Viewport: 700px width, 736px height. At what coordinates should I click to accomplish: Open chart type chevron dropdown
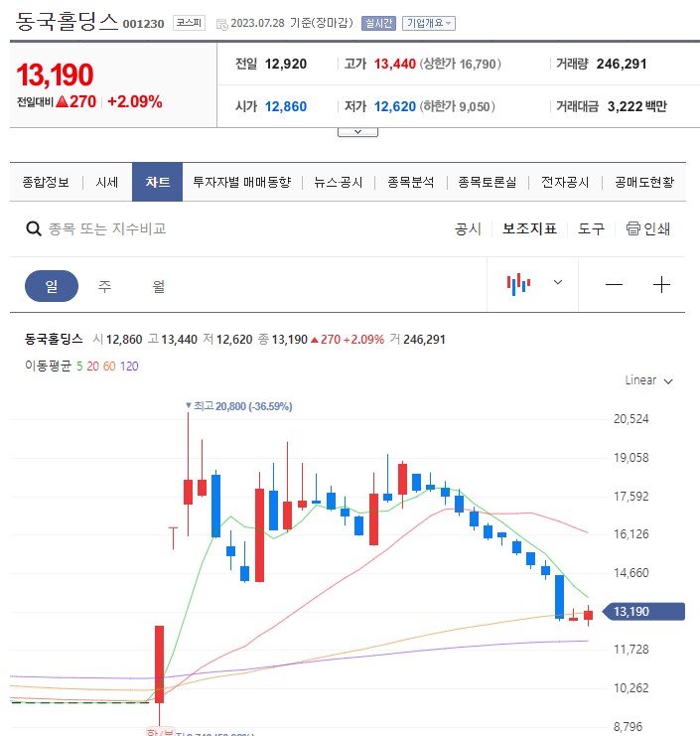[558, 282]
